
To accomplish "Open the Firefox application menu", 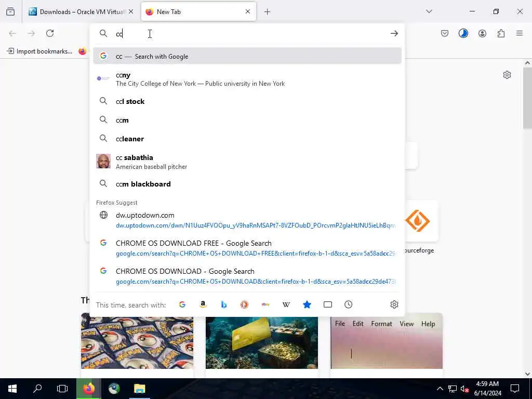I will pos(520,33).
